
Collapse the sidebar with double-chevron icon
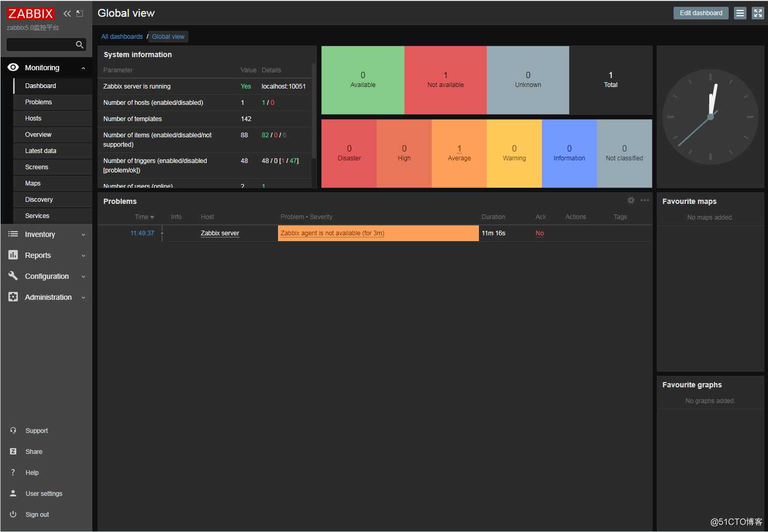click(67, 14)
